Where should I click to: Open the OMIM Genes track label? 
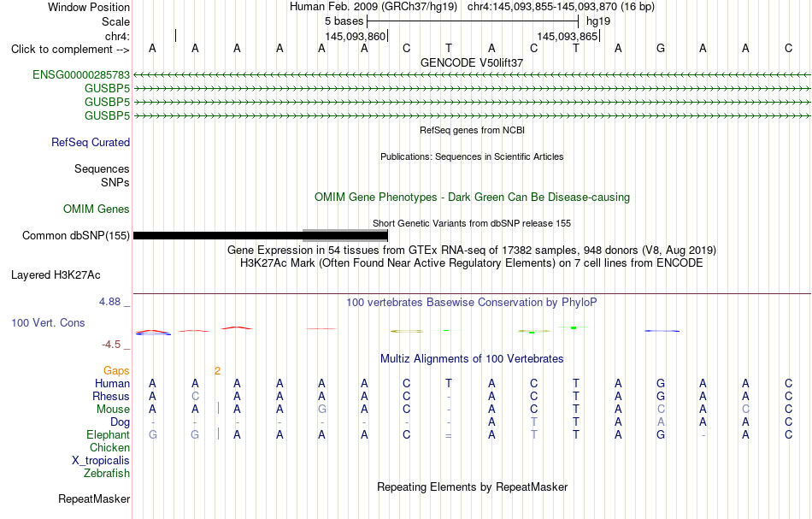pyautogui.click(x=97, y=209)
